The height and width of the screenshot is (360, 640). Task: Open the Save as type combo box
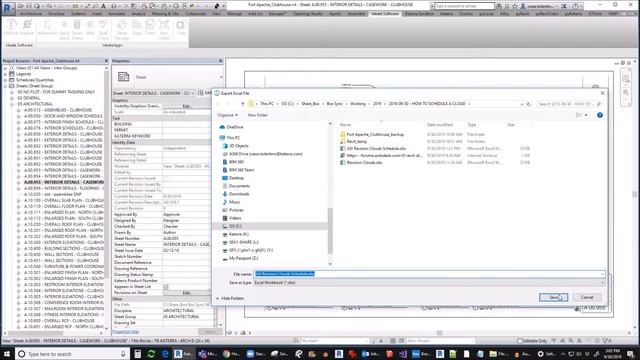429,282
